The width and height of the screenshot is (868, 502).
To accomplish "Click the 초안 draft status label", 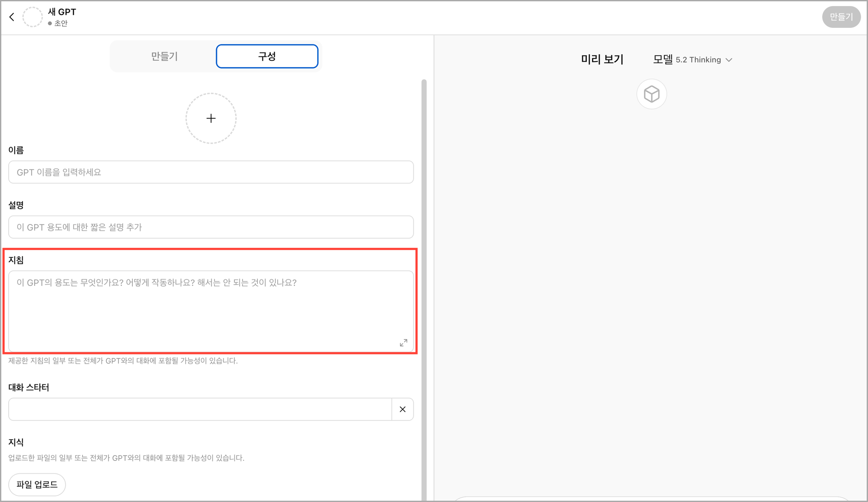I will (61, 23).
